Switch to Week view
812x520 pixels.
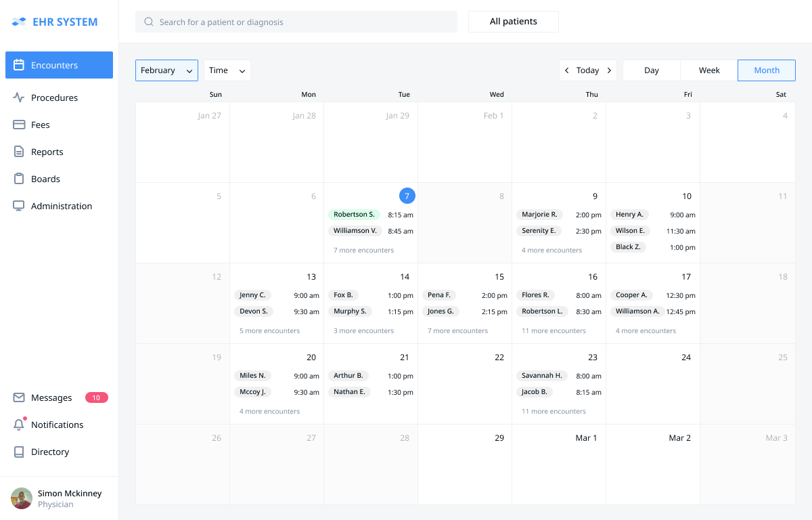click(x=709, y=70)
